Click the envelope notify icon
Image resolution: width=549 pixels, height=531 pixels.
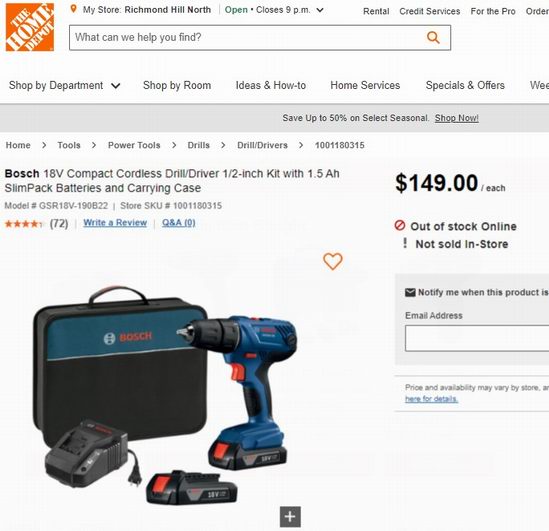(410, 292)
